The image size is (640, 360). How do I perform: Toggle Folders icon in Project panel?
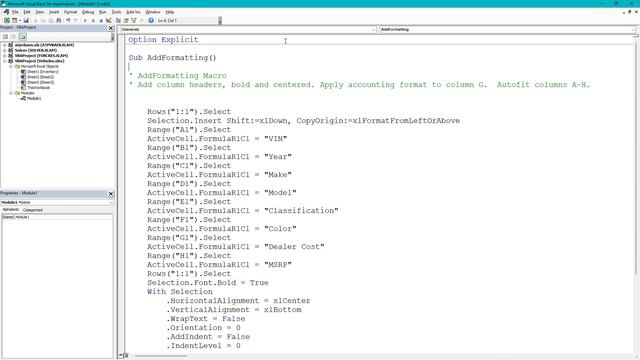click(22, 37)
